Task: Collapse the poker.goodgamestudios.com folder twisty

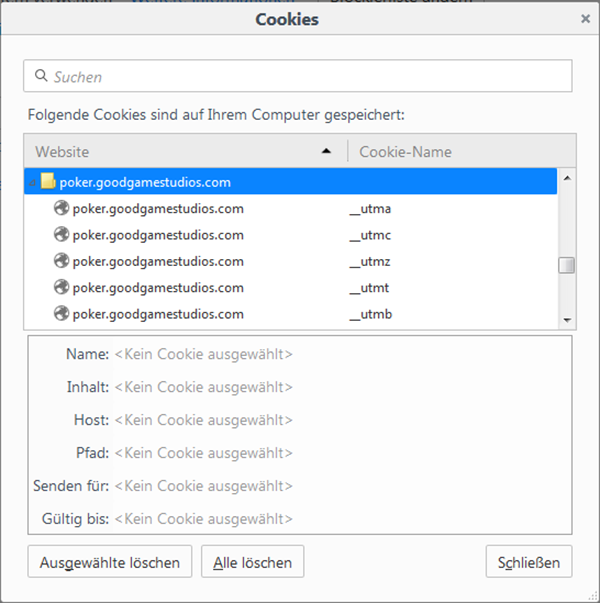Action: pos(32,183)
